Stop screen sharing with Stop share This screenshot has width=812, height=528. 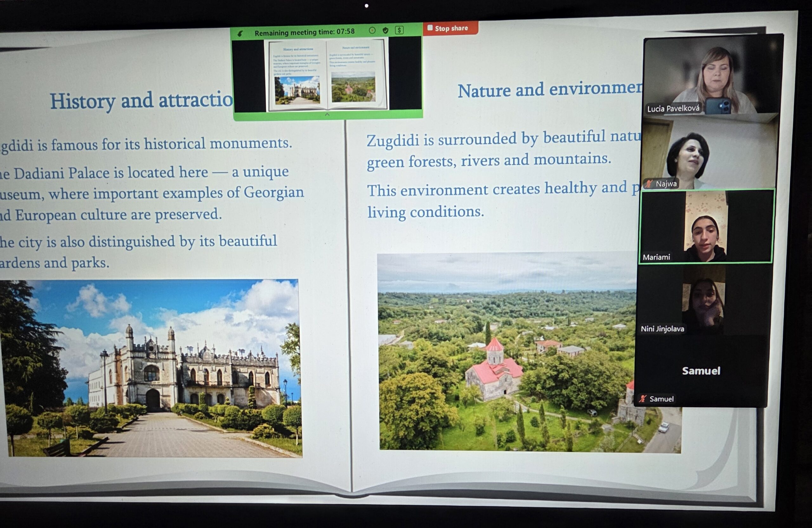[451, 28]
